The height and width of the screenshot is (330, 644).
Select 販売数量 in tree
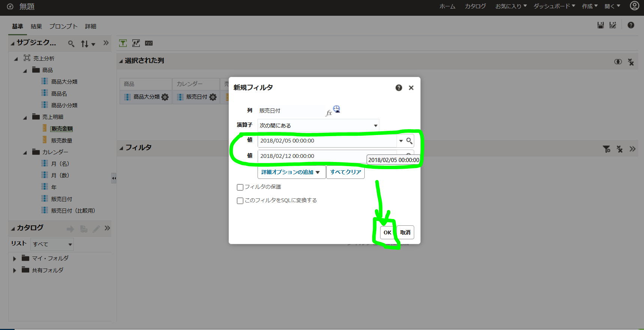(x=61, y=141)
